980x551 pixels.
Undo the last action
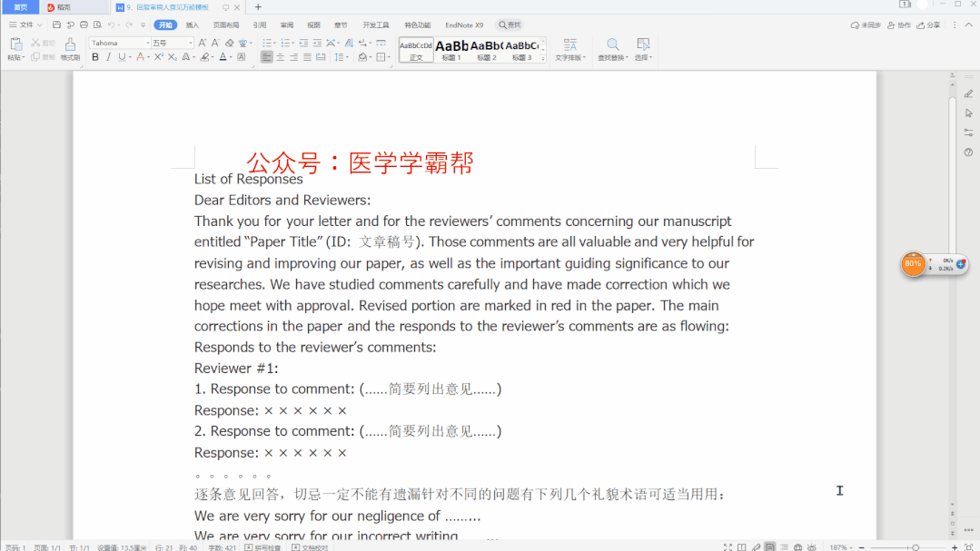(x=111, y=25)
